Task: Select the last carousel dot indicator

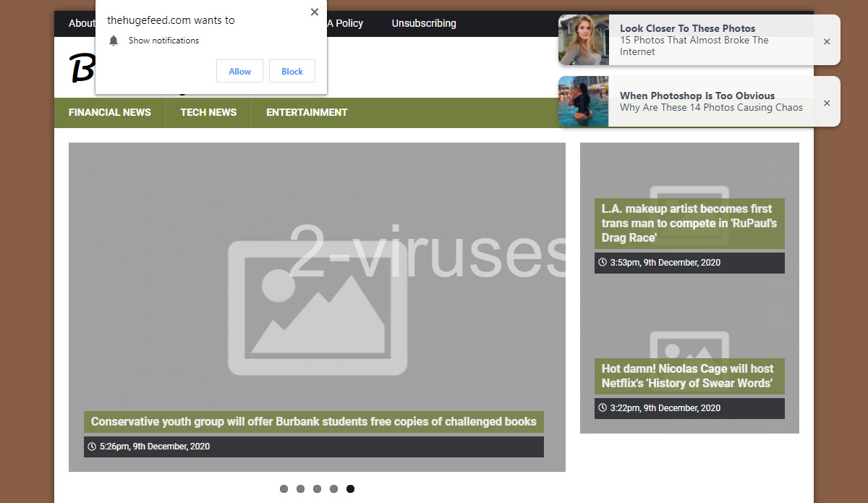Action: coord(350,489)
